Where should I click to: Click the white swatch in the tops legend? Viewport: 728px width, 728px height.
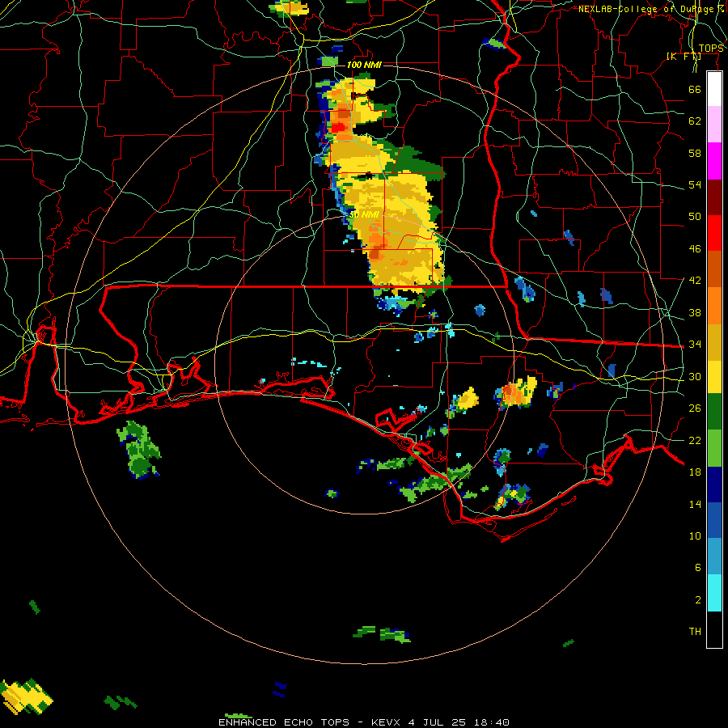[714, 89]
